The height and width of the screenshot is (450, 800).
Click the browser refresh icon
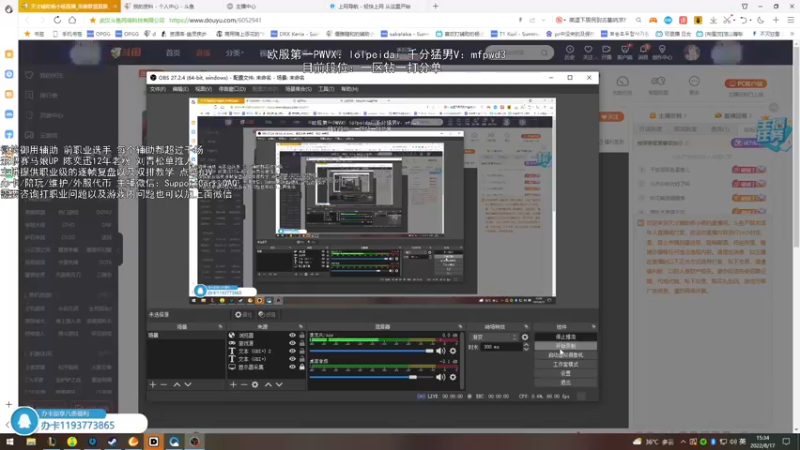pyautogui.click(x=57, y=20)
